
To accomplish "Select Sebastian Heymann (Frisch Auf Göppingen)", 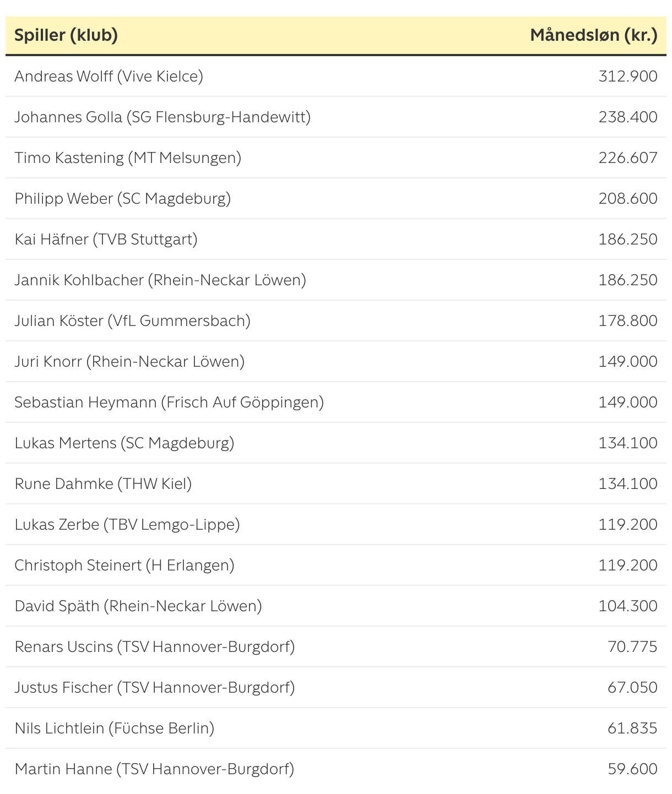I will [x=169, y=402].
